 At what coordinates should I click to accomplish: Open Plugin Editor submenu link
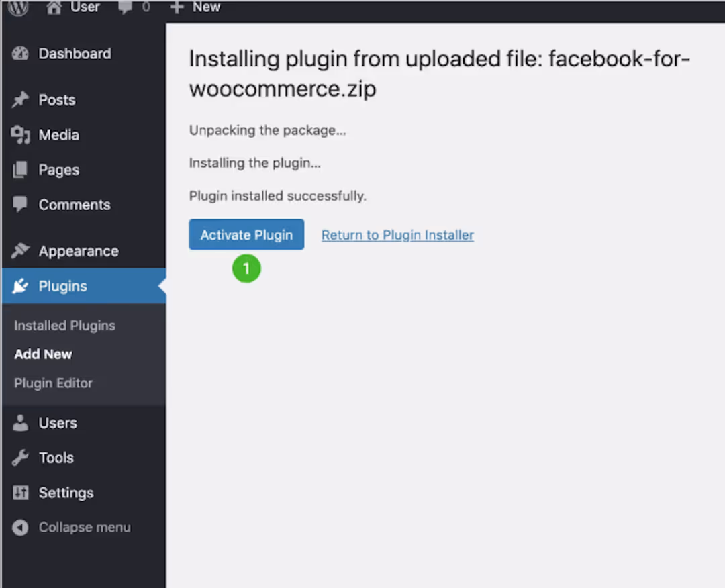[53, 383]
